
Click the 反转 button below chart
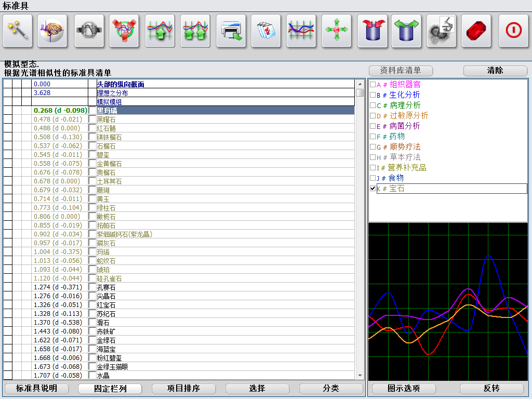pyautogui.click(x=491, y=389)
